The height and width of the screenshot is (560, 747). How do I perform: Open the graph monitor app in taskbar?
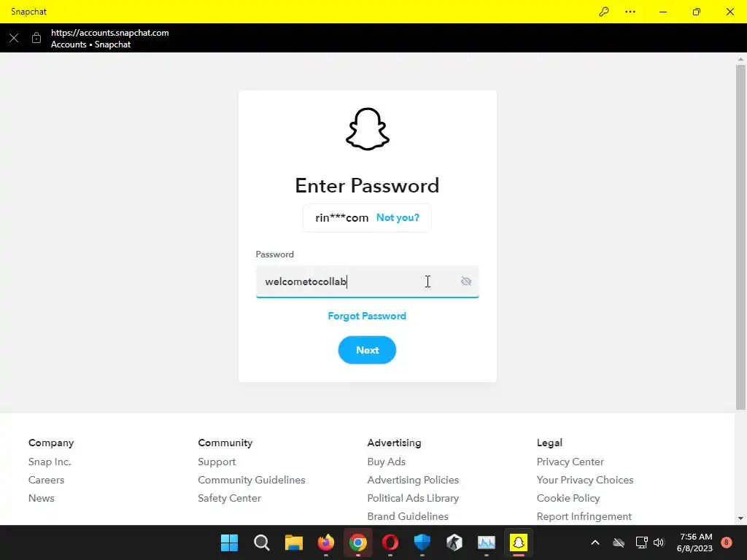coord(487,542)
